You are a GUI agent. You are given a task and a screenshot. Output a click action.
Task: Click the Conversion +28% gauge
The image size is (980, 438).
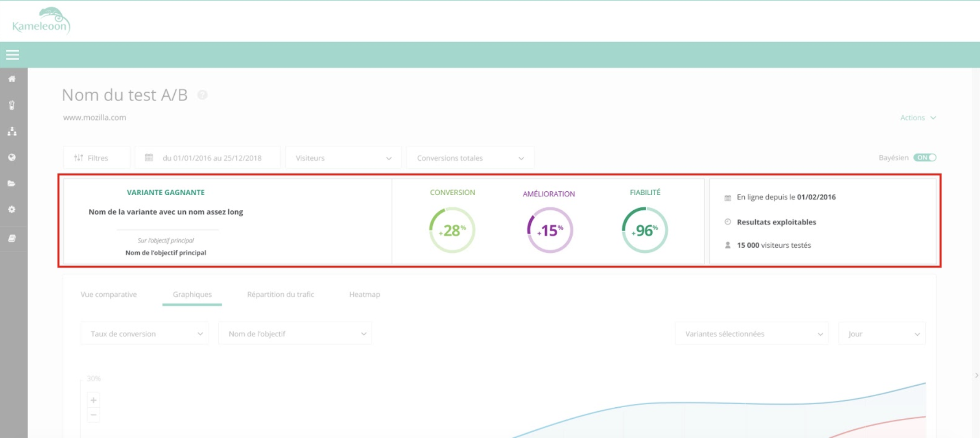coord(452,230)
